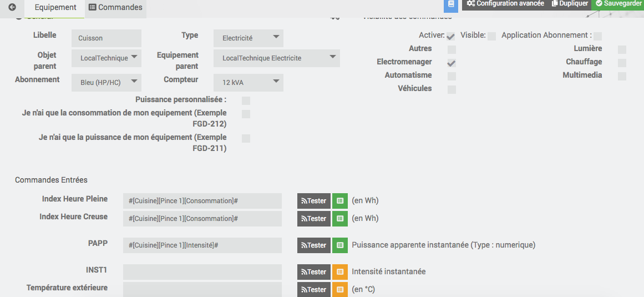
Task: Toggle the Electromenager checkbox
Action: pyautogui.click(x=452, y=63)
